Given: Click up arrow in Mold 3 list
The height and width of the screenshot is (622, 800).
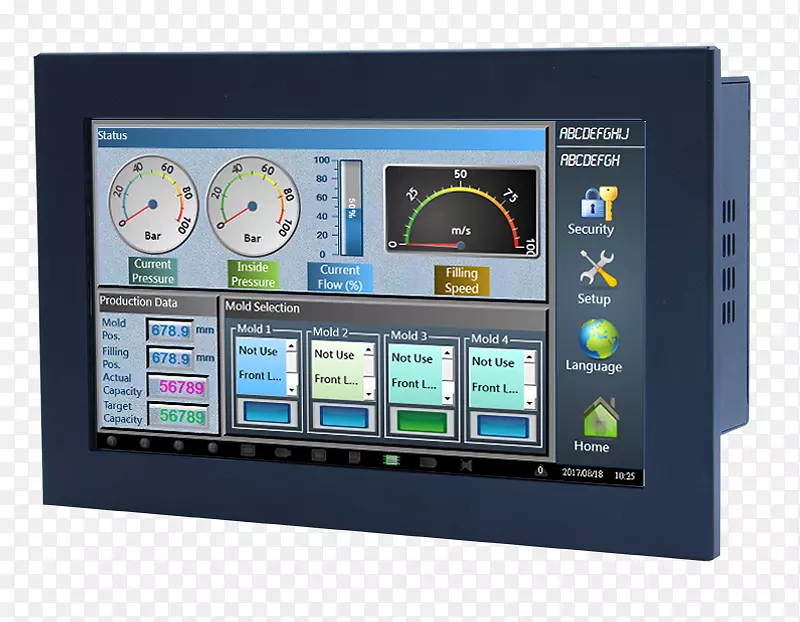Looking at the screenshot, I should pos(447,353).
